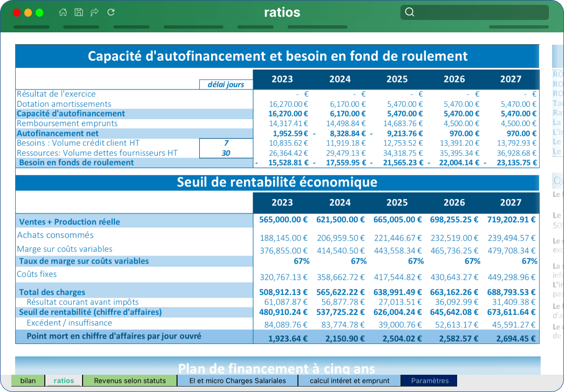Click the Redo arrow icon
This screenshot has height=392, width=564.
[x=94, y=12]
